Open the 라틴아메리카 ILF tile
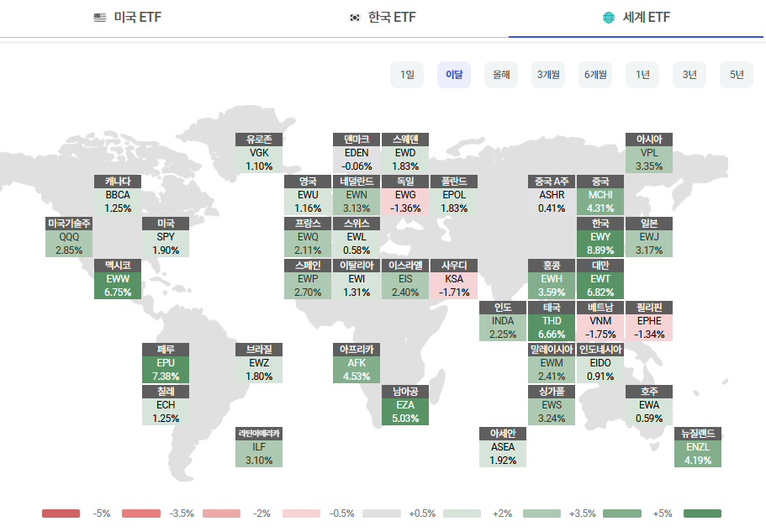 [259, 446]
